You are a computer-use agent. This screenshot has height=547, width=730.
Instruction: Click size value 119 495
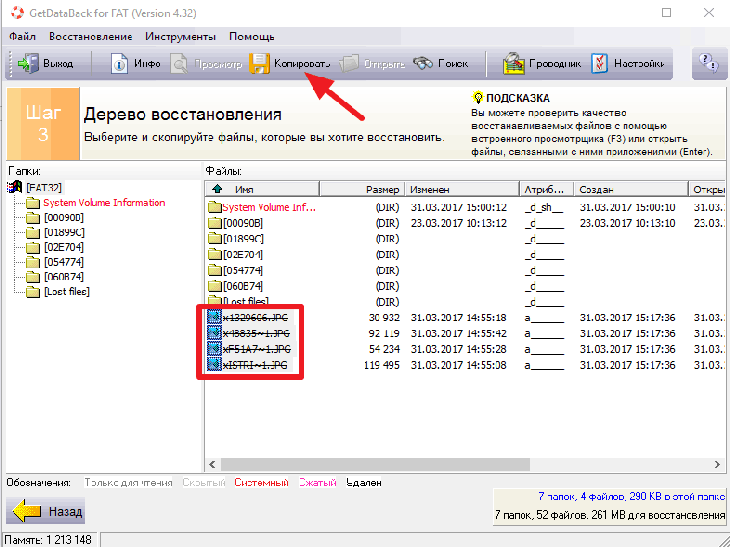click(x=381, y=365)
